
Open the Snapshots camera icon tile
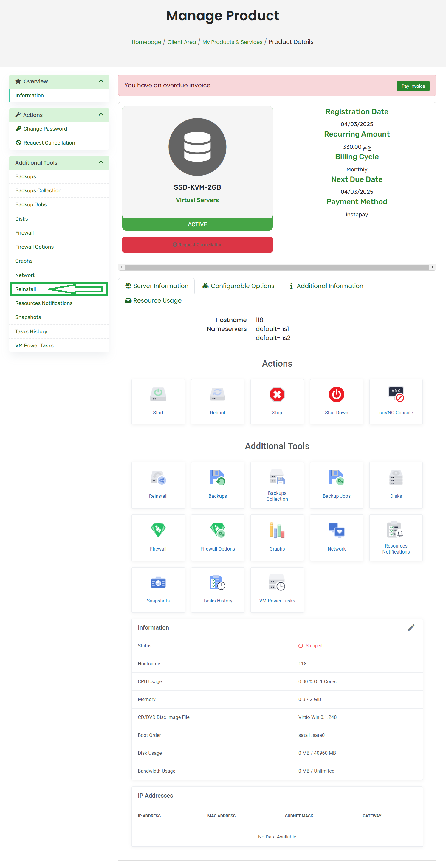point(158,583)
